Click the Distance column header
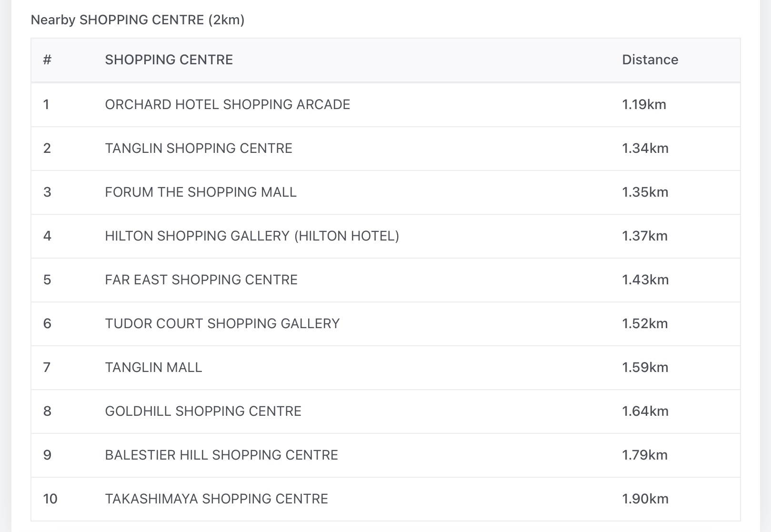 [x=650, y=60]
